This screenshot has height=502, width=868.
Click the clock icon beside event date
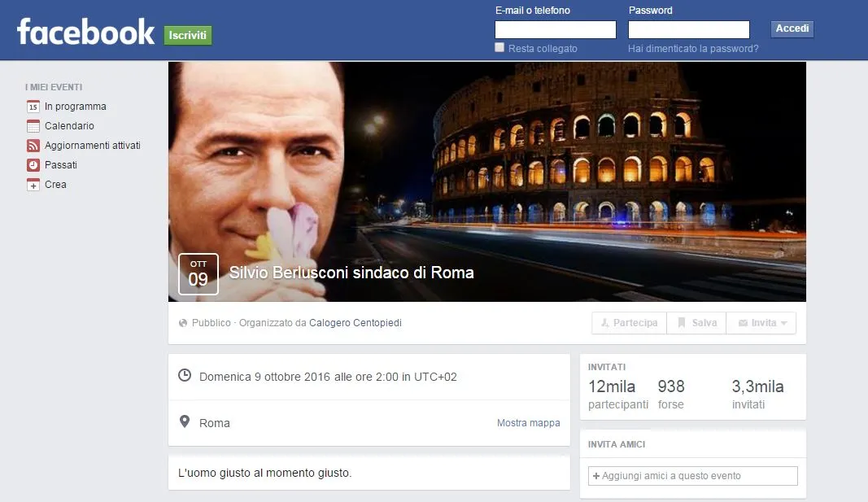coord(185,376)
